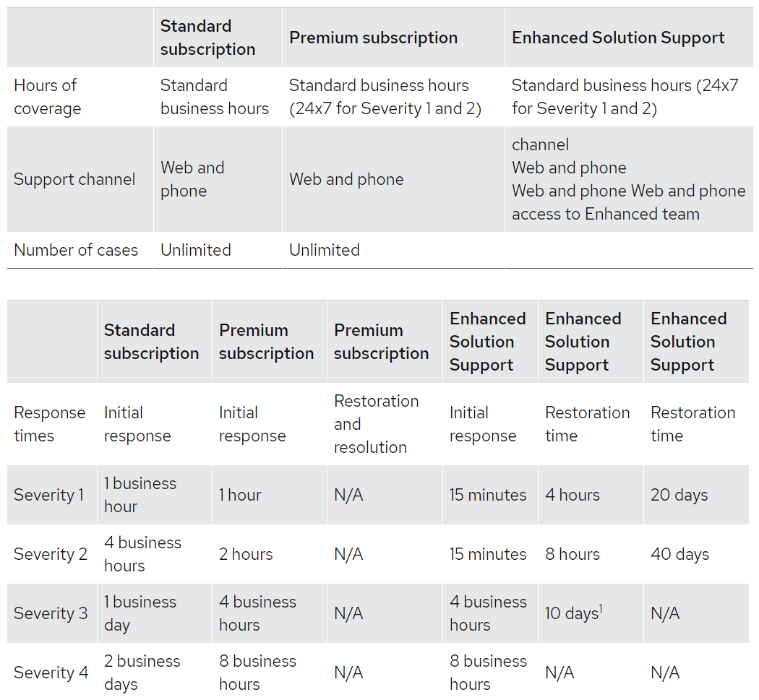
Task: Click the "Severity 3" row label
Action: [51, 613]
